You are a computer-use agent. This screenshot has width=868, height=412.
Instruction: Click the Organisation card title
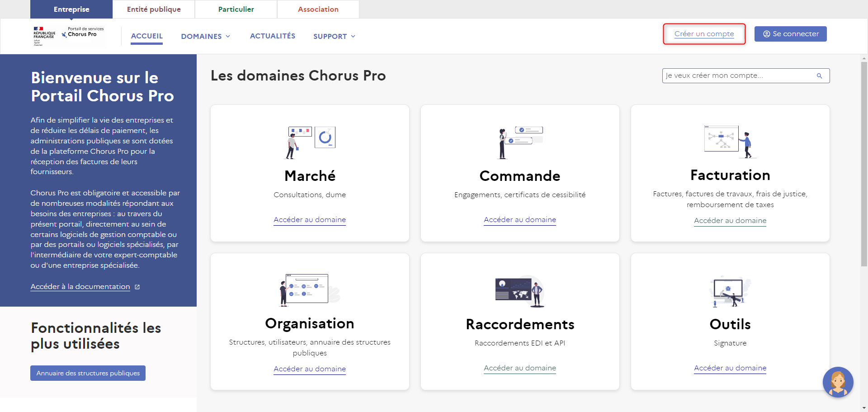(x=310, y=323)
